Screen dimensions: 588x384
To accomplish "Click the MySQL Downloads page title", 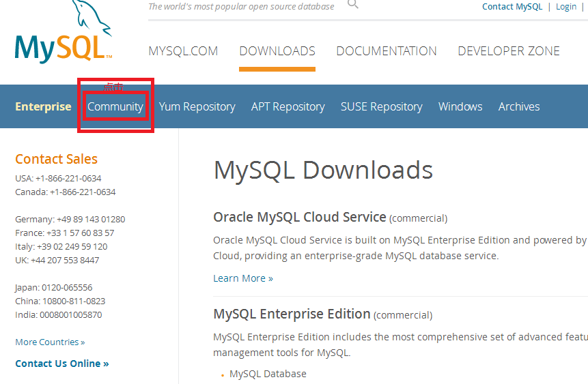I will (323, 171).
